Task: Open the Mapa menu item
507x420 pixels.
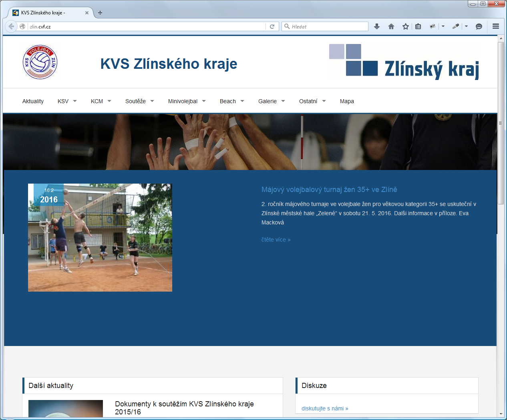Action: click(x=347, y=101)
